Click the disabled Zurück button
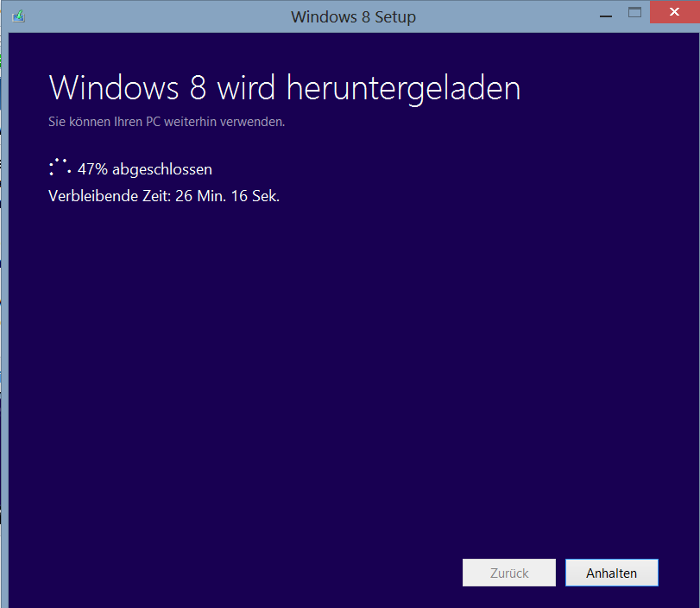The width and height of the screenshot is (700, 608). point(509,573)
